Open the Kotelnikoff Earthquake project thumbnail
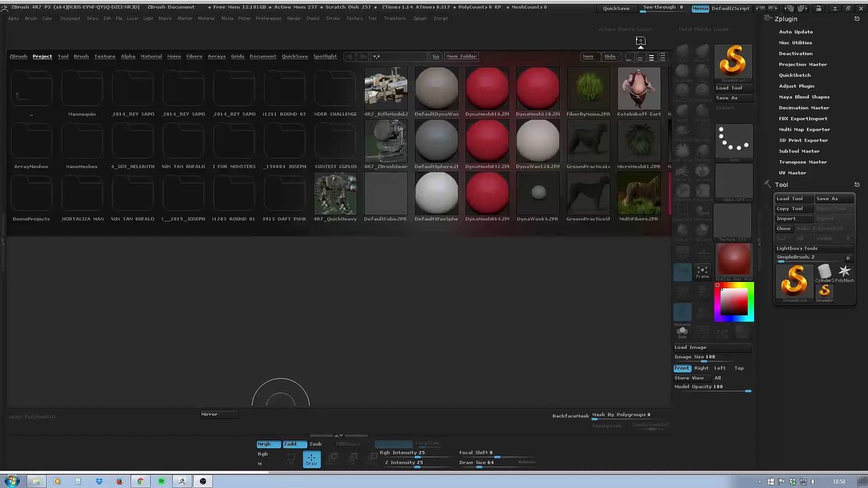 [639, 88]
